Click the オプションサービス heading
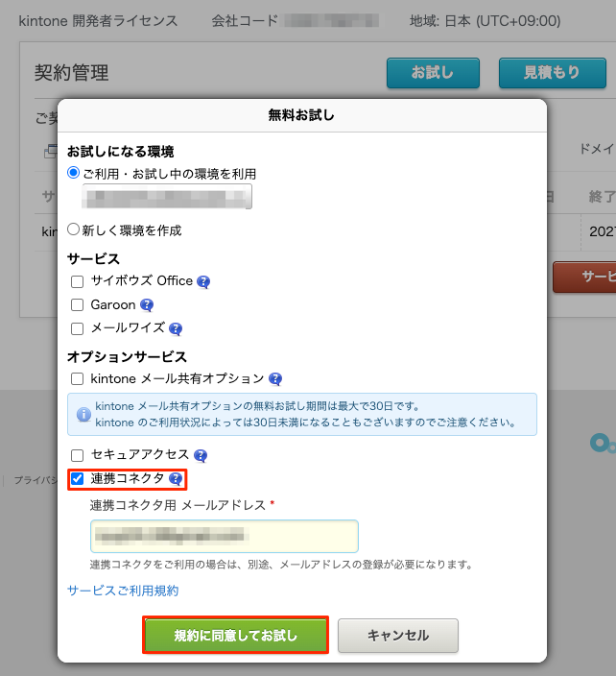This screenshot has width=616, height=676. (127, 357)
